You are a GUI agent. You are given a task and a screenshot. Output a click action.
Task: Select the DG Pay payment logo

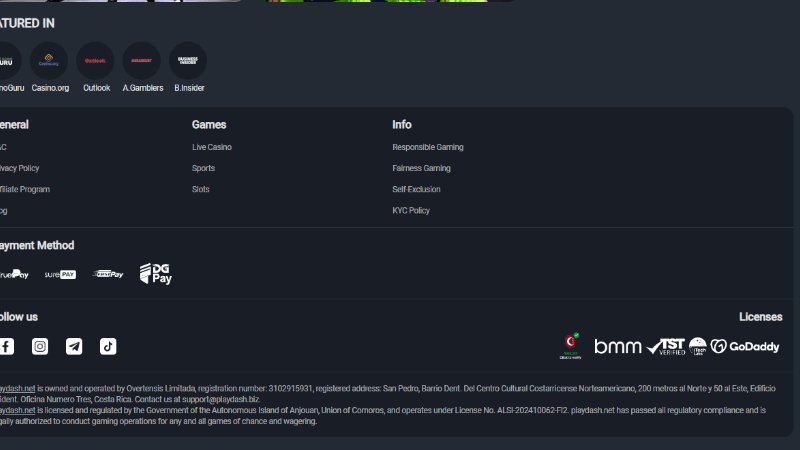coord(156,274)
